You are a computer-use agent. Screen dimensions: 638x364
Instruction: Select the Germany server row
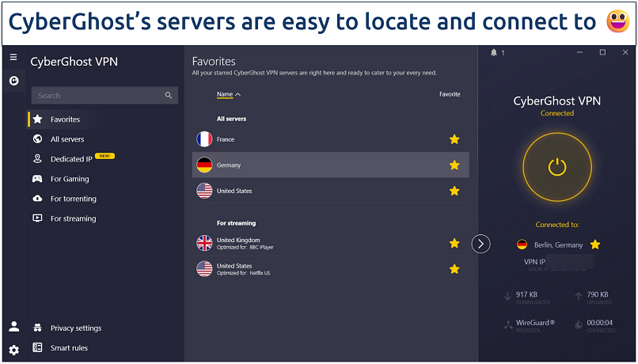[317, 165]
